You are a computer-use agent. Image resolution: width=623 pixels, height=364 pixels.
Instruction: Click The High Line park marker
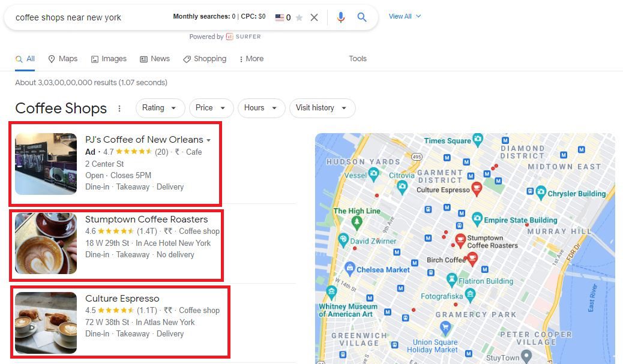click(x=357, y=223)
